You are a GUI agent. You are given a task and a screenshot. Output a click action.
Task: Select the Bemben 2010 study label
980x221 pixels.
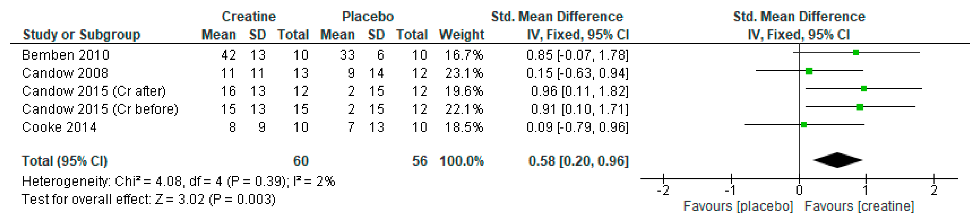pos(65,55)
